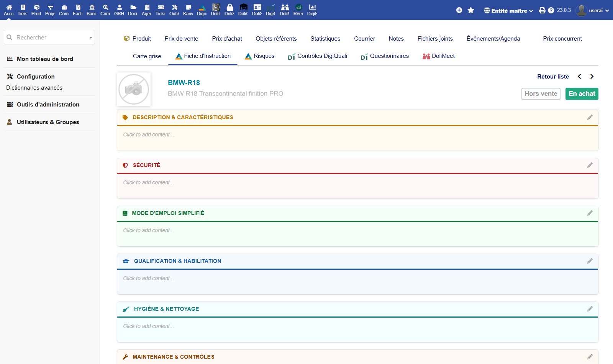Open the Notes tab
The image size is (613, 364).
tap(396, 39)
